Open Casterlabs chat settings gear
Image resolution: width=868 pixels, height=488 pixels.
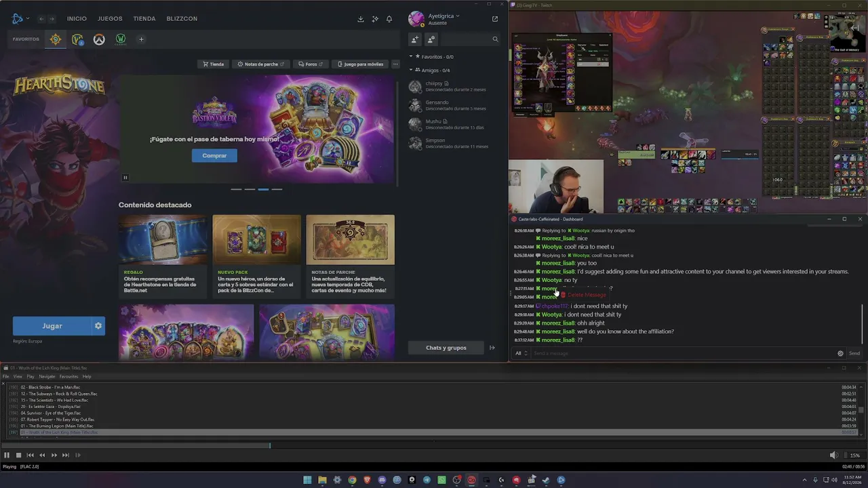point(840,353)
